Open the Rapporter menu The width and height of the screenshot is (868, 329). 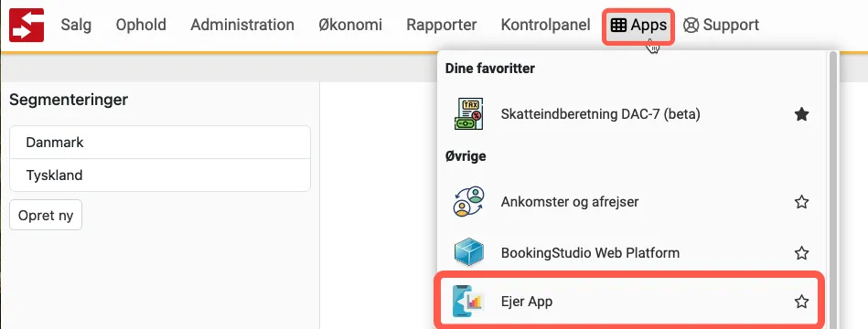point(441,25)
